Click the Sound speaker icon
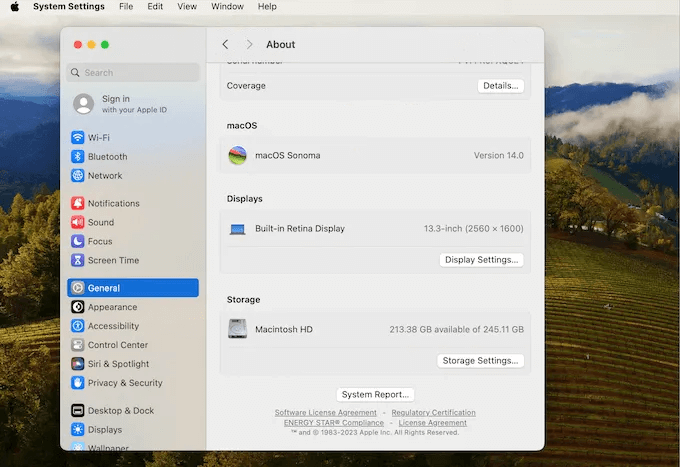This screenshot has height=467, width=680. coord(78,223)
